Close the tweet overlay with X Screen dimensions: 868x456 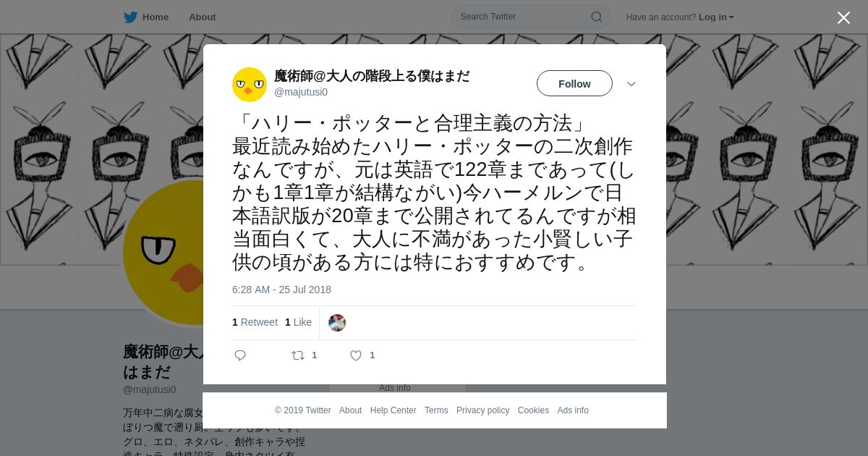point(843,17)
